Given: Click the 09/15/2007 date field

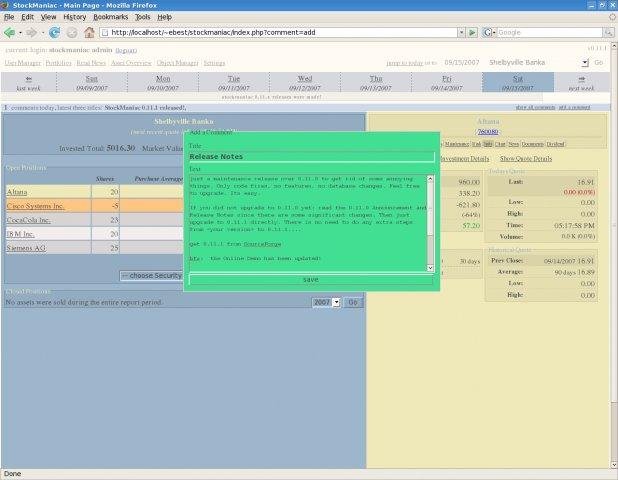Looking at the screenshot, I should click(x=462, y=63).
